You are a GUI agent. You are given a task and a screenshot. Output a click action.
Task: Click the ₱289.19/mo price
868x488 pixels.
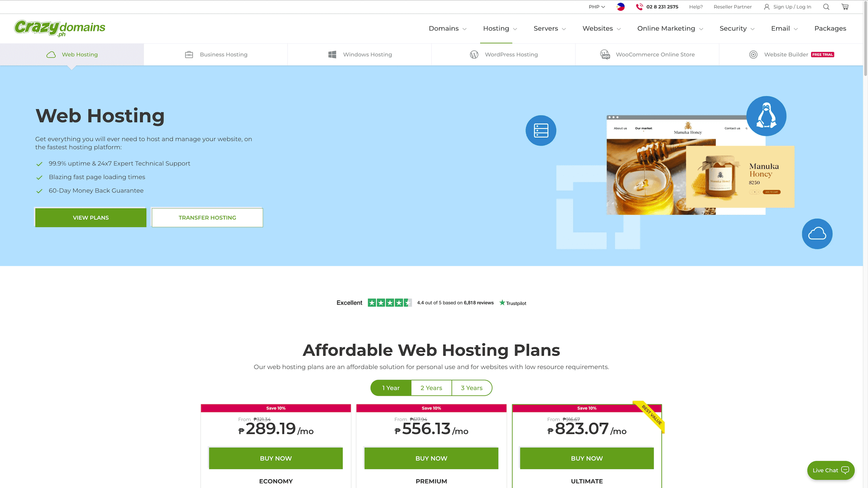click(276, 429)
